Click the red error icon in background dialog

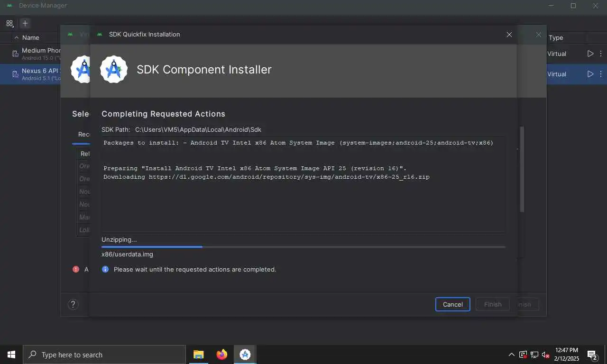76,269
